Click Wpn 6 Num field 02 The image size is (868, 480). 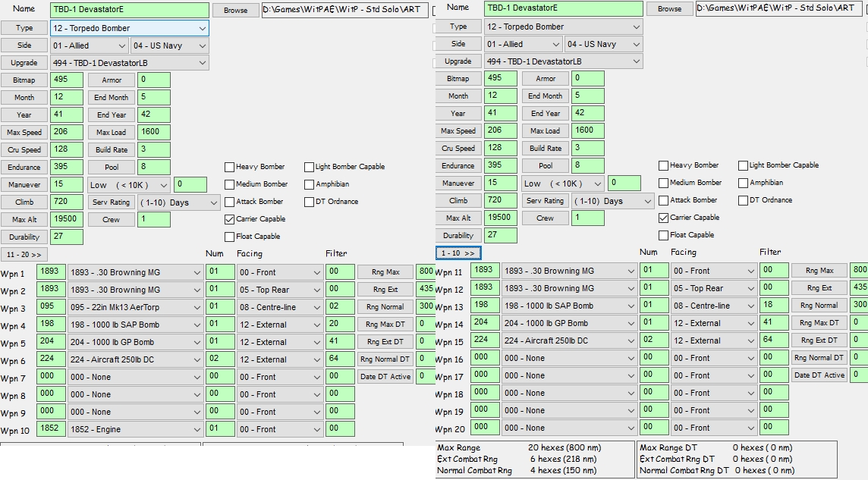[x=220, y=359]
